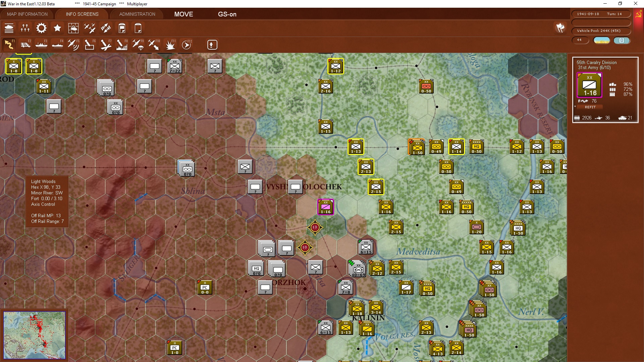The height and width of the screenshot is (362, 644).
Task: Select the 1-20 Soviet tank unit
Action: click(x=476, y=227)
